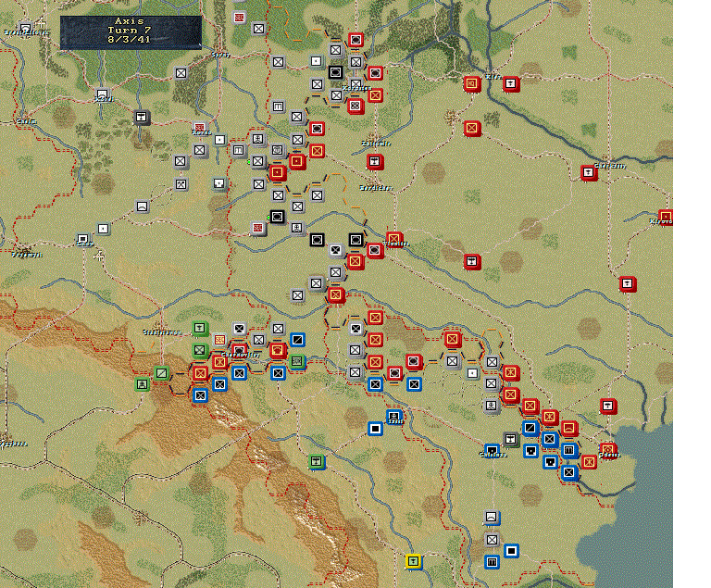Select the bottommost blue unit on the map
The height and width of the screenshot is (588, 711).
(492, 562)
